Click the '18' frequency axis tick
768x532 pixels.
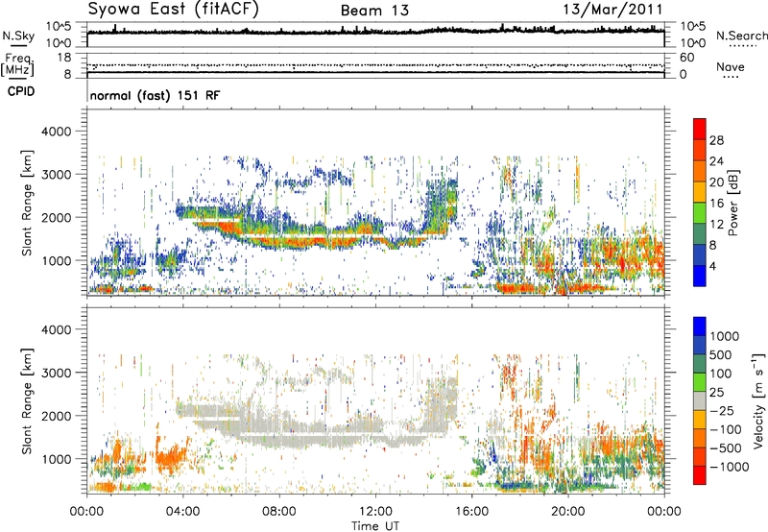64,58
